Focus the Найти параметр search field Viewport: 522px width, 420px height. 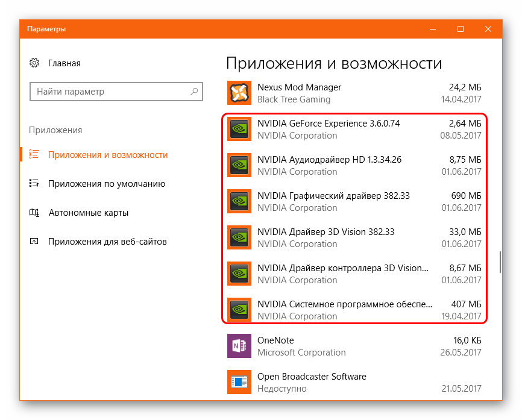click(x=116, y=92)
